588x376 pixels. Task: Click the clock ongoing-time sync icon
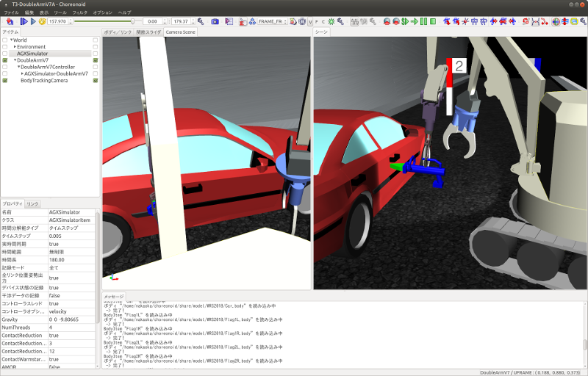[43, 21]
